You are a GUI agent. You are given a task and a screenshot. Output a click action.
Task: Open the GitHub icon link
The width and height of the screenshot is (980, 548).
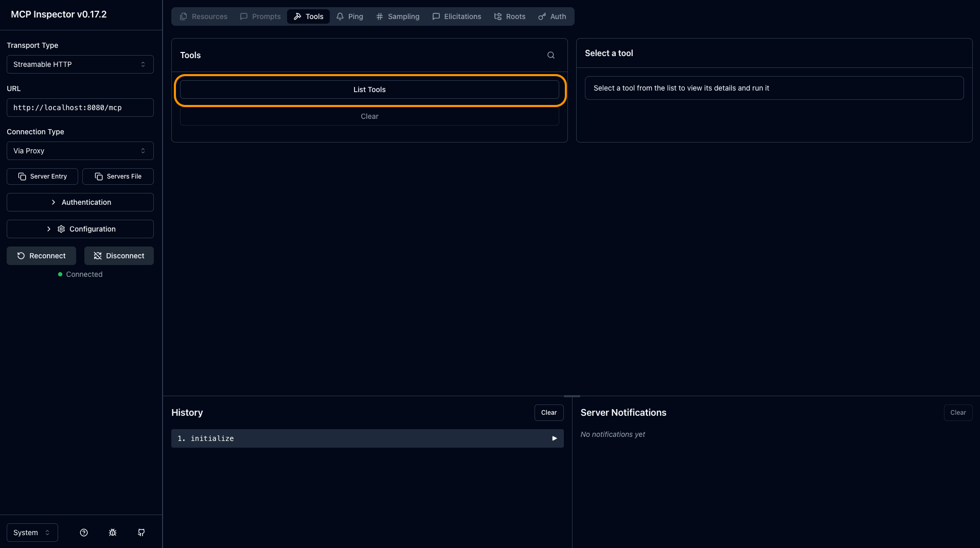(x=141, y=533)
